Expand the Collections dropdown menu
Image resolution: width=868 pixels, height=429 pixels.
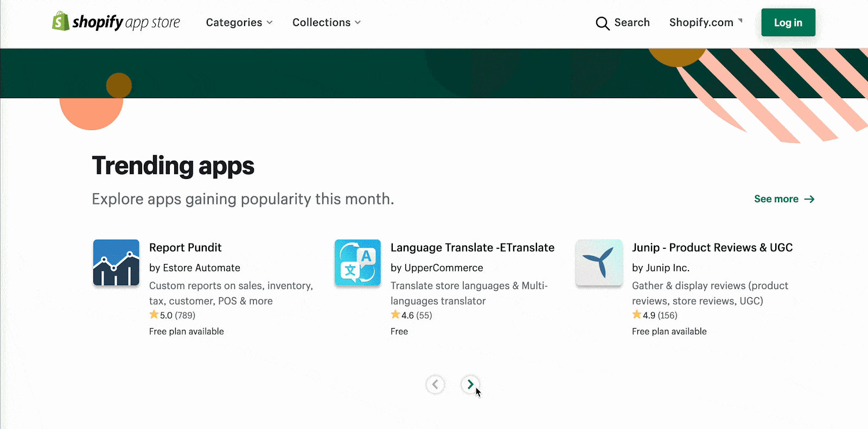pos(327,22)
